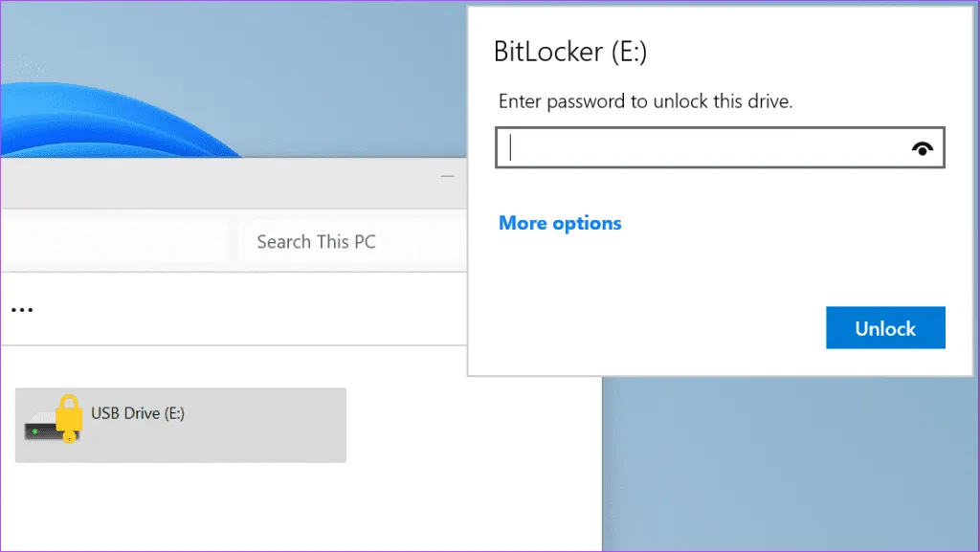Select the USB Drive (E:) item
Image resolution: width=980 pixels, height=552 pixels.
pyautogui.click(x=180, y=425)
